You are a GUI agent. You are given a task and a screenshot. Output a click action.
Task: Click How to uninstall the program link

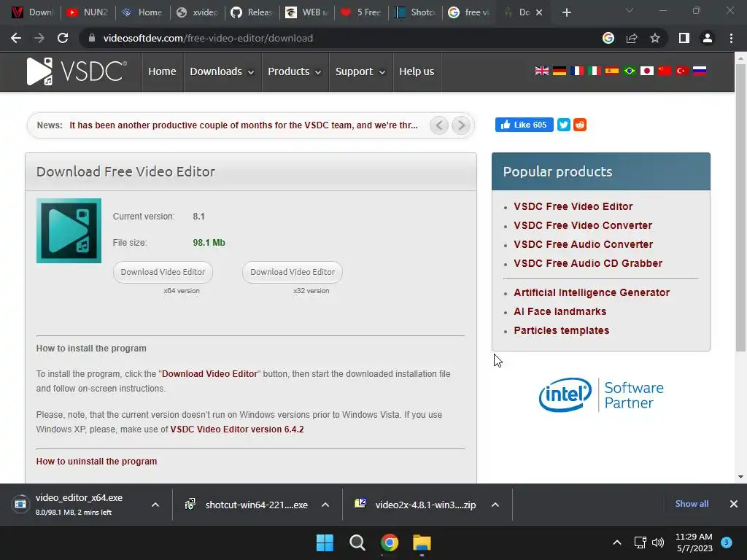coord(96,461)
